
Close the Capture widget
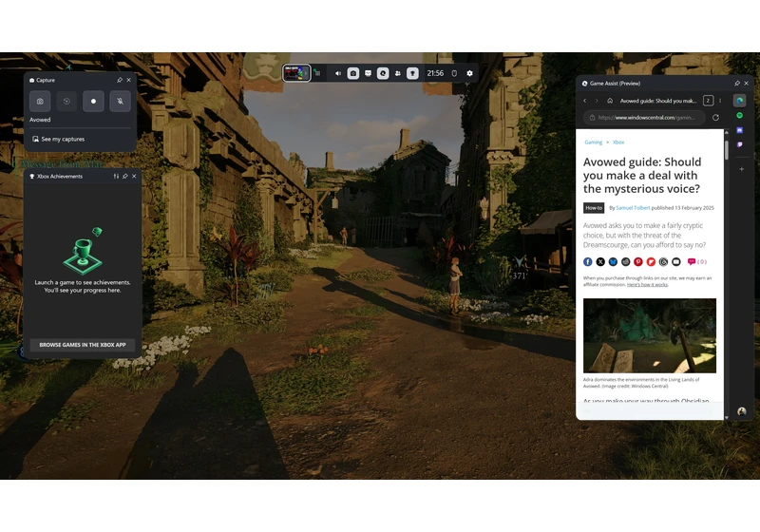[x=129, y=80]
